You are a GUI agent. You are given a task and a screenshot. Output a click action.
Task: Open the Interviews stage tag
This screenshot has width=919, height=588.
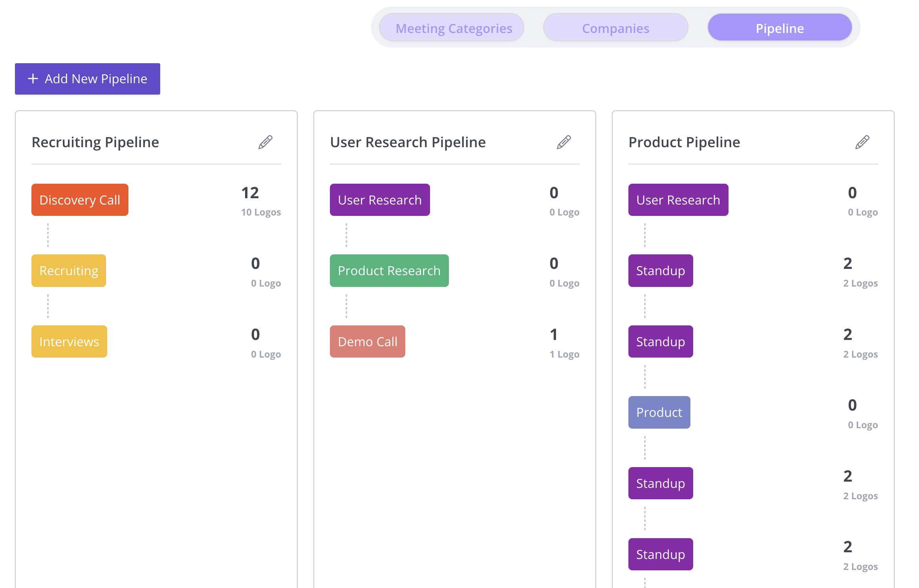click(69, 341)
